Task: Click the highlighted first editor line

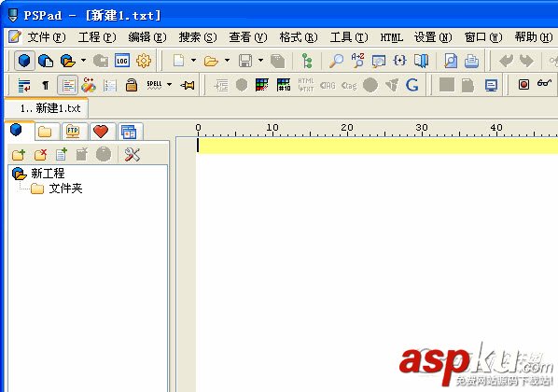Action: pyautogui.click(x=378, y=146)
